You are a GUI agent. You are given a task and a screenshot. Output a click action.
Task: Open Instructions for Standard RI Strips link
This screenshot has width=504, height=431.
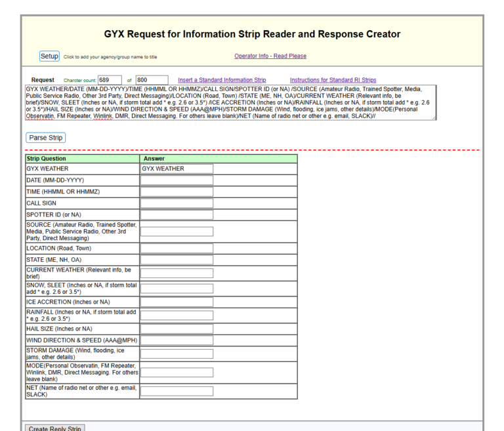point(333,80)
